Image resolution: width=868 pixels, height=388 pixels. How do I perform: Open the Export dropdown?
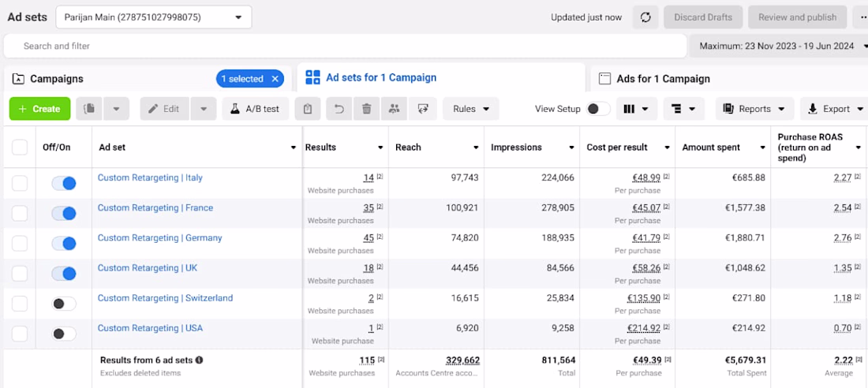(835, 109)
